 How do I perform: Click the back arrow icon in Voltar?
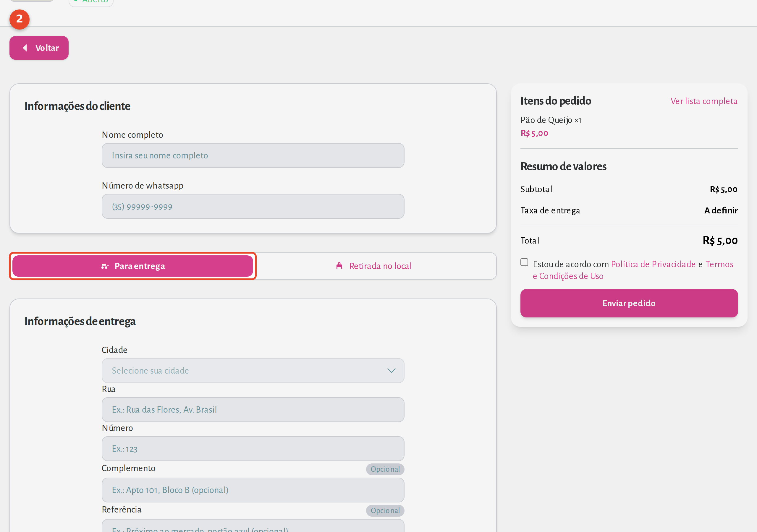[25, 48]
